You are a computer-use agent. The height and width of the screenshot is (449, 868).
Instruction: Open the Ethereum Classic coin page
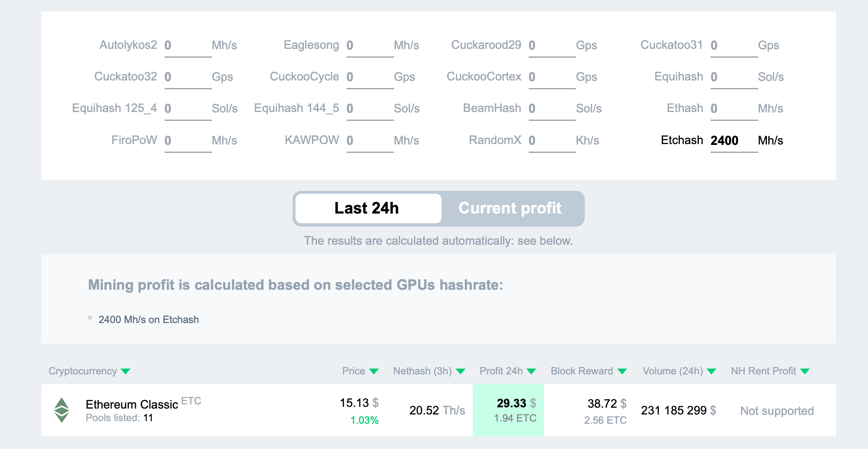pos(132,404)
